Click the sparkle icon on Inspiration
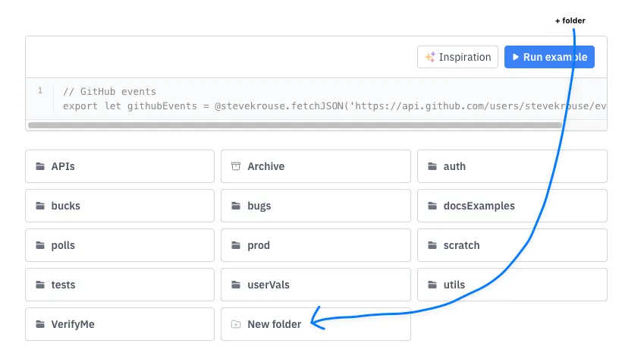Image resolution: width=644 pixels, height=356 pixels. (430, 57)
